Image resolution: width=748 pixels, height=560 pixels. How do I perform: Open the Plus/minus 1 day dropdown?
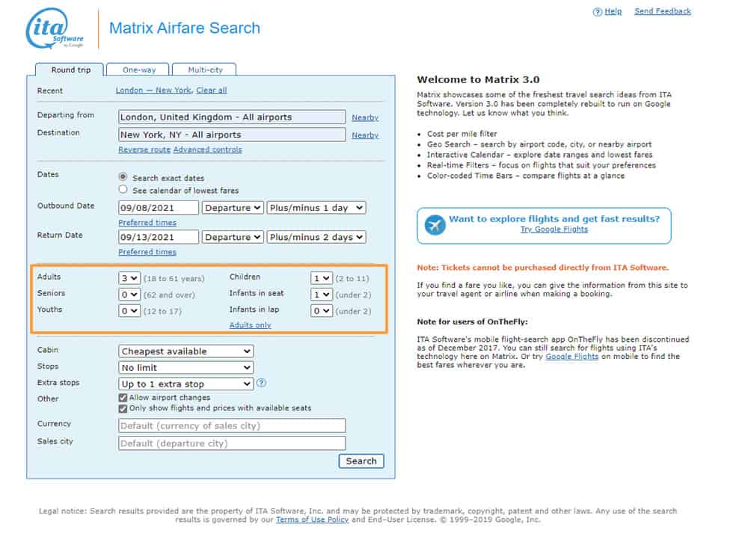316,208
